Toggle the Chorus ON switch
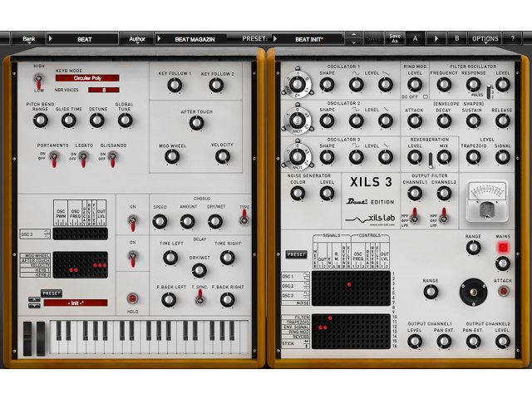Screen dimensions: 532x399 tap(133, 222)
